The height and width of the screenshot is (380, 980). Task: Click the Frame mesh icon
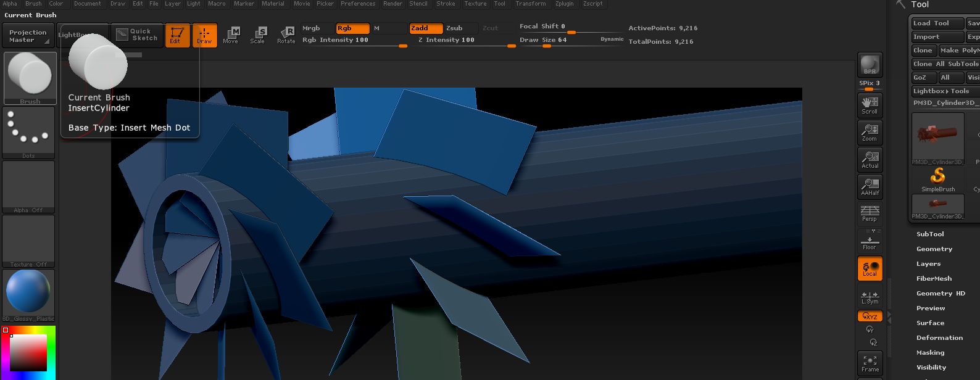[x=870, y=363]
